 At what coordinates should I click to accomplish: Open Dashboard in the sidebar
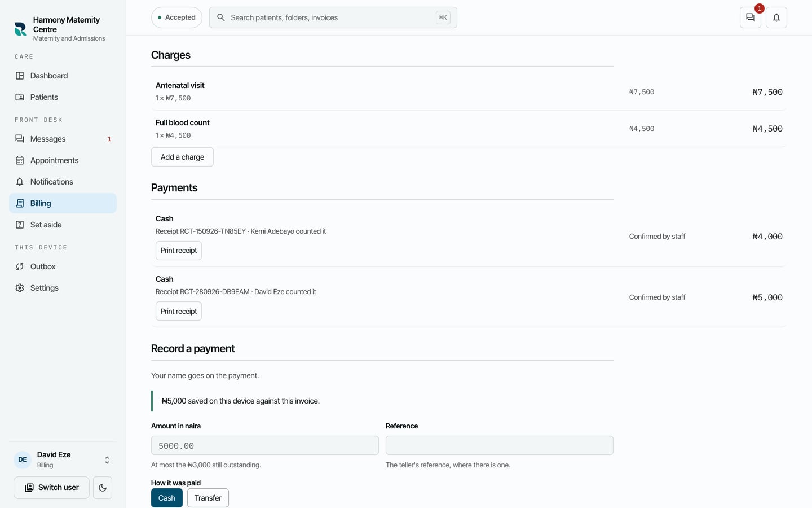tap(63, 76)
